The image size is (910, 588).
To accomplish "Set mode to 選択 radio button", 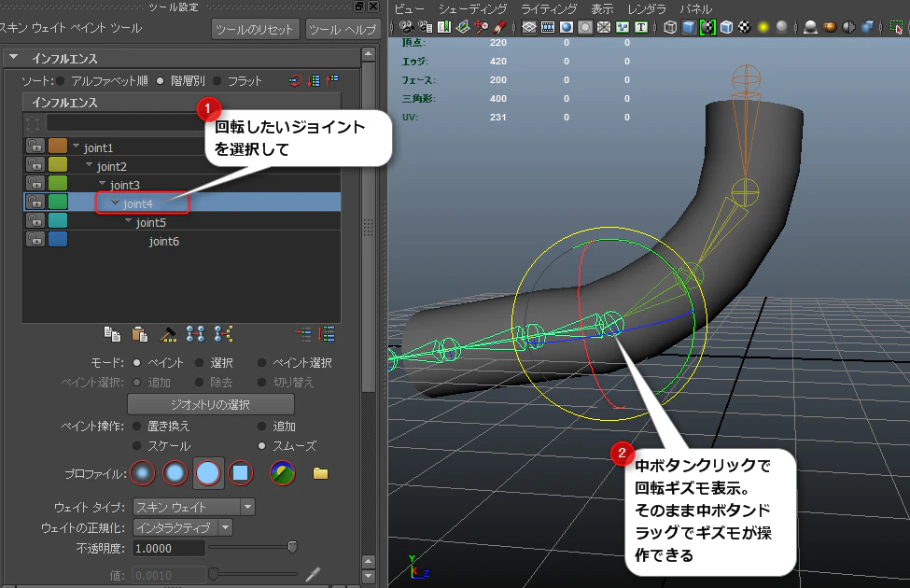I will [199, 363].
